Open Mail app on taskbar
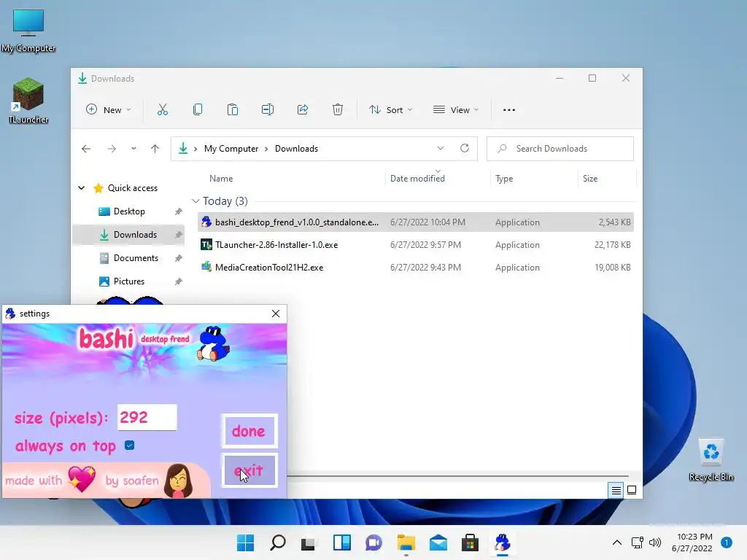The image size is (747, 560). click(438, 542)
